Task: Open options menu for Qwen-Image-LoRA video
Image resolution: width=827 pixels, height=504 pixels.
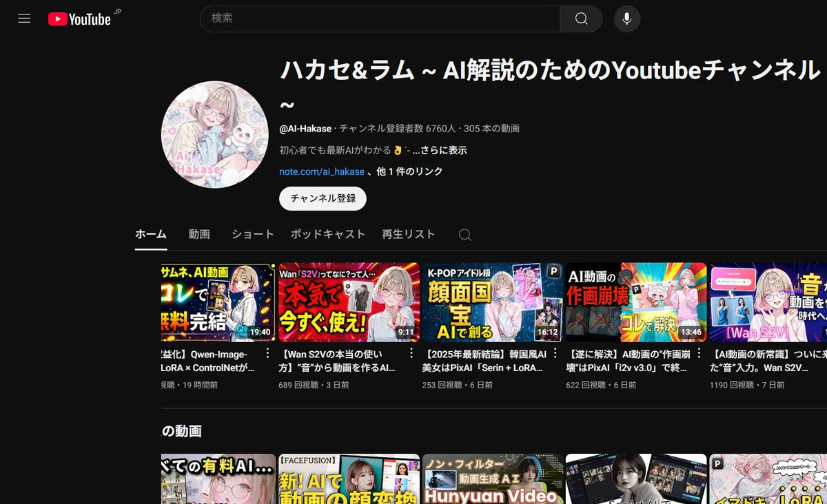Action: [x=267, y=353]
